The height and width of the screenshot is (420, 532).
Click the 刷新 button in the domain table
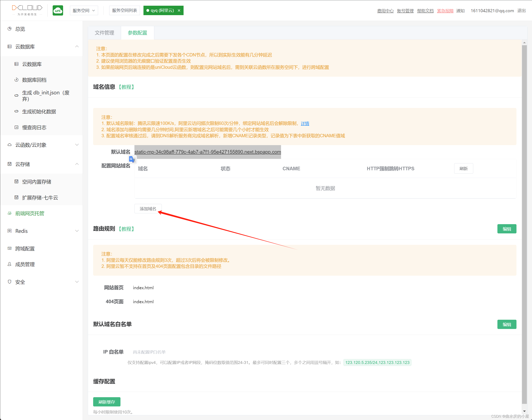pos(463,169)
